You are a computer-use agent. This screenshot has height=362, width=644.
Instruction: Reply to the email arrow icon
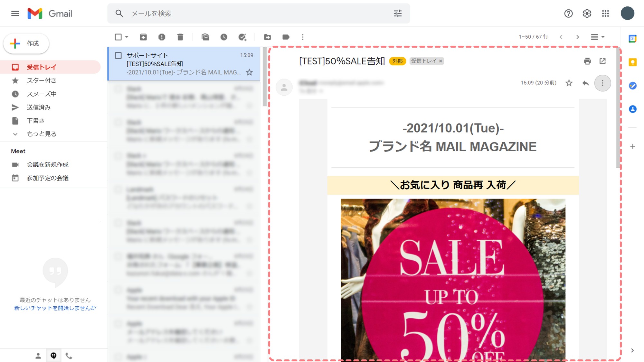pyautogui.click(x=586, y=83)
